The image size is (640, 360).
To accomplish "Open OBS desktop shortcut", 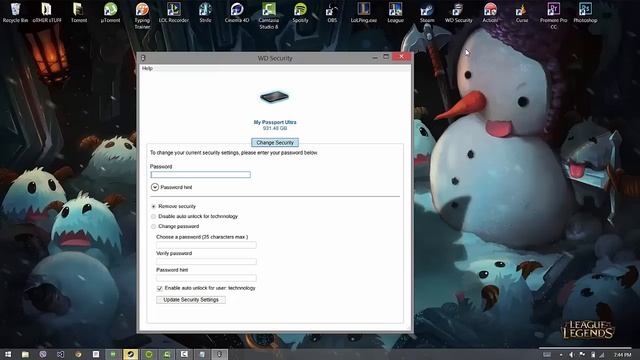I will point(332,12).
